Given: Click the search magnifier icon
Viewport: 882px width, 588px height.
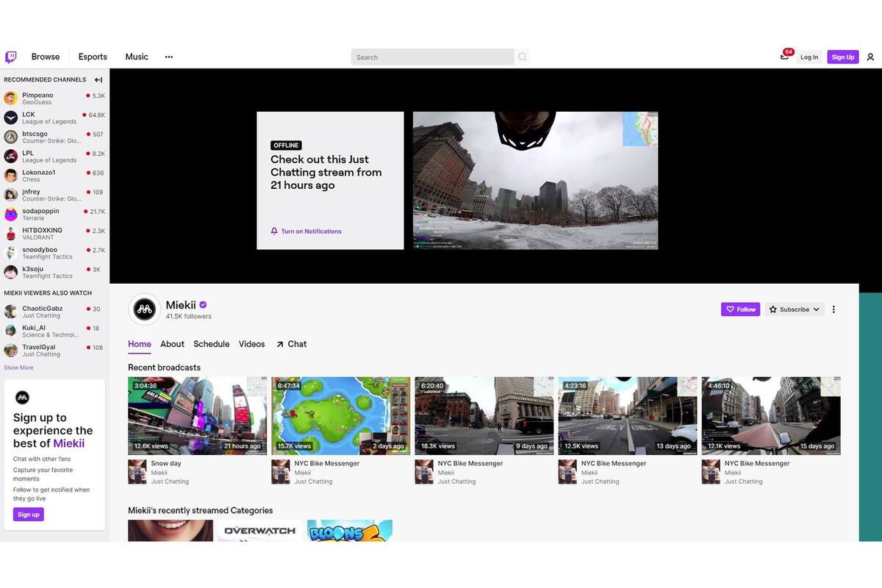Looking at the screenshot, I should click(x=522, y=57).
